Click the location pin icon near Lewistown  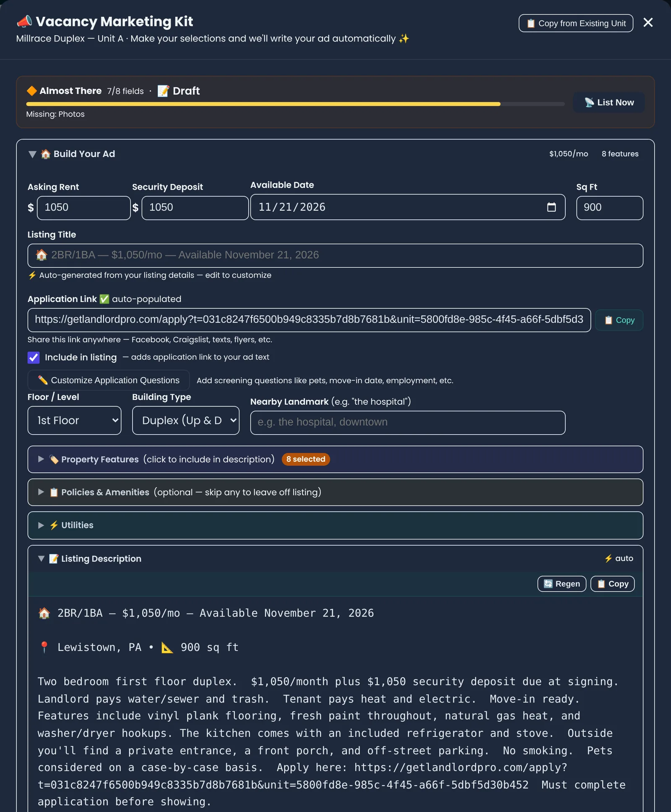pyautogui.click(x=44, y=647)
